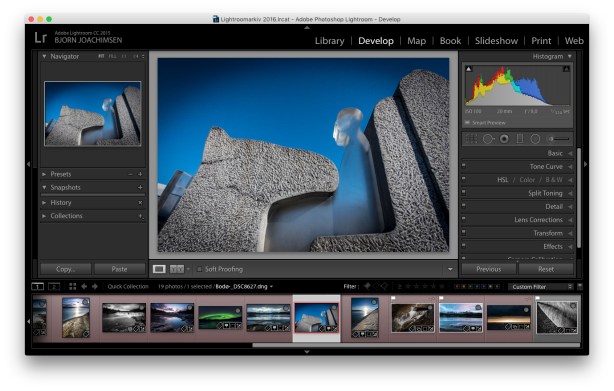
Task: Click the Previous button
Action: pyautogui.click(x=488, y=269)
